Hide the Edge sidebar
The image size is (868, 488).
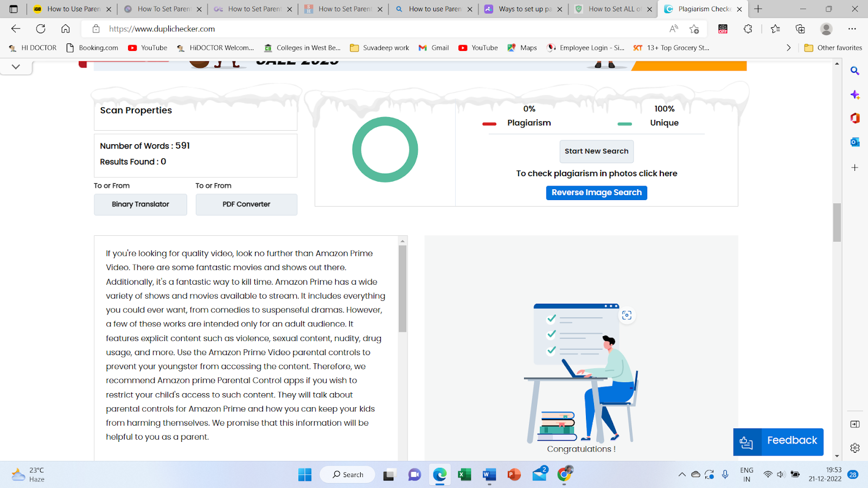855,424
